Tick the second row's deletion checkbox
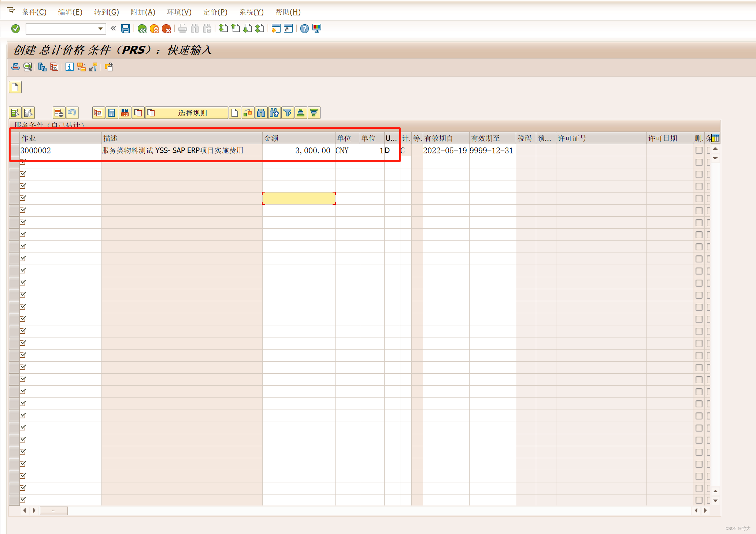Image resolution: width=756 pixels, height=534 pixels. click(x=699, y=163)
